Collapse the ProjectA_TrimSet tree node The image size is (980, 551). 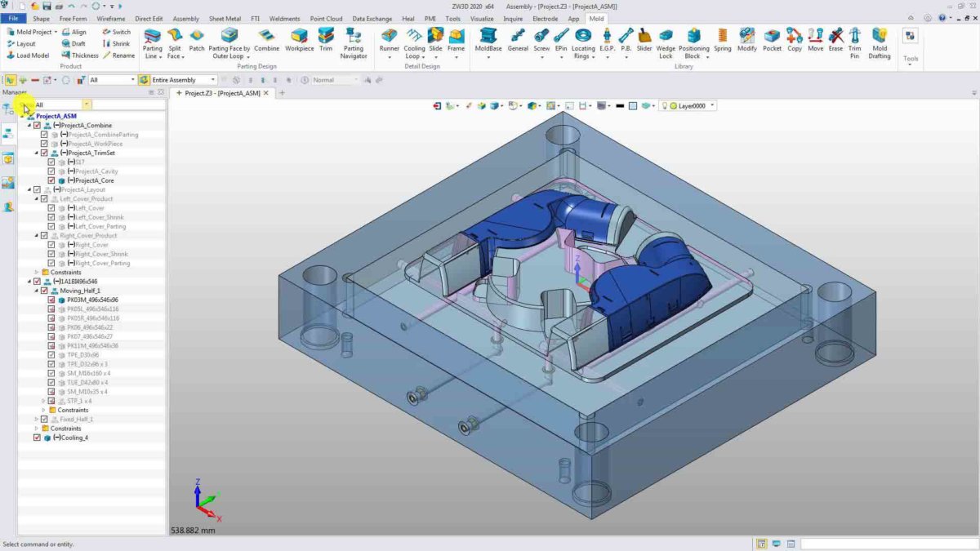(x=36, y=153)
